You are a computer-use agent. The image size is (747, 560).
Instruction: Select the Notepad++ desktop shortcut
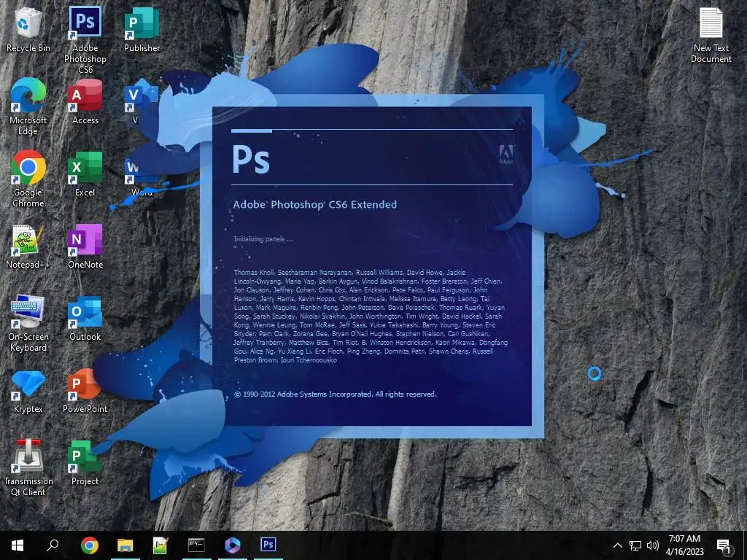tap(28, 246)
